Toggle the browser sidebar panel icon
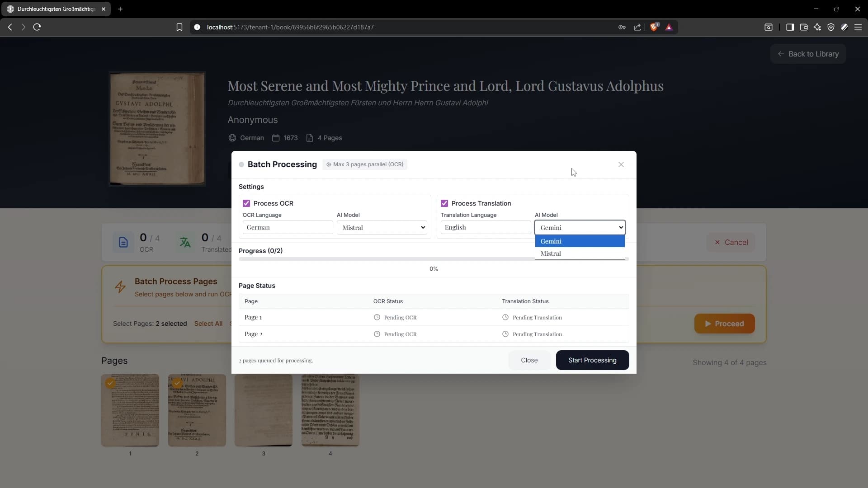Image resolution: width=868 pixels, height=488 pixels. (790, 27)
